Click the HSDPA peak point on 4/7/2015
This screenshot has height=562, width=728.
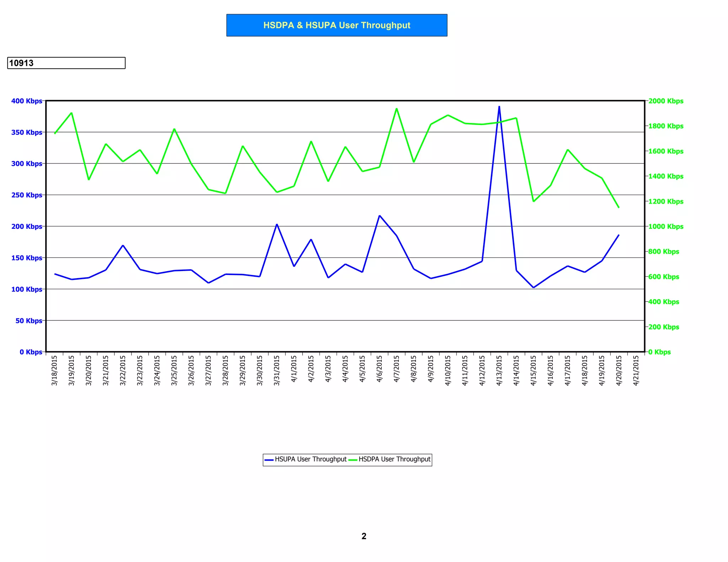click(x=396, y=108)
